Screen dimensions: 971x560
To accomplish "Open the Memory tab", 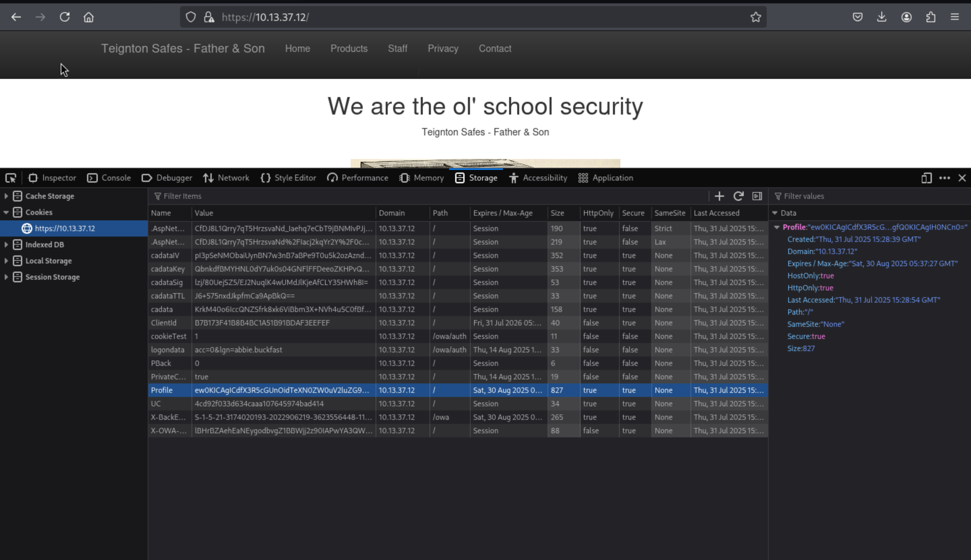I will (421, 178).
